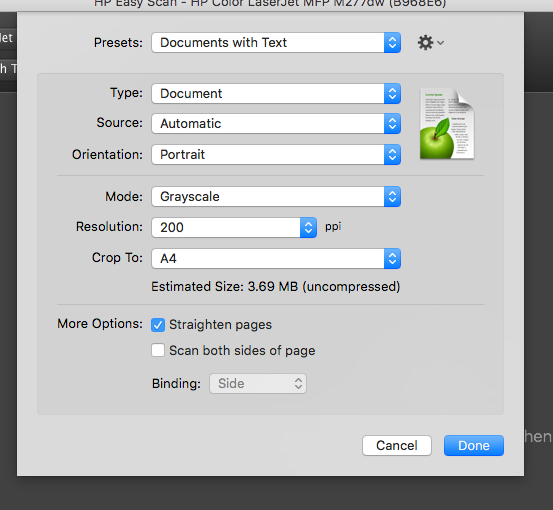The height and width of the screenshot is (510, 553).
Task: Click the Presets label
Action: pyautogui.click(x=118, y=43)
